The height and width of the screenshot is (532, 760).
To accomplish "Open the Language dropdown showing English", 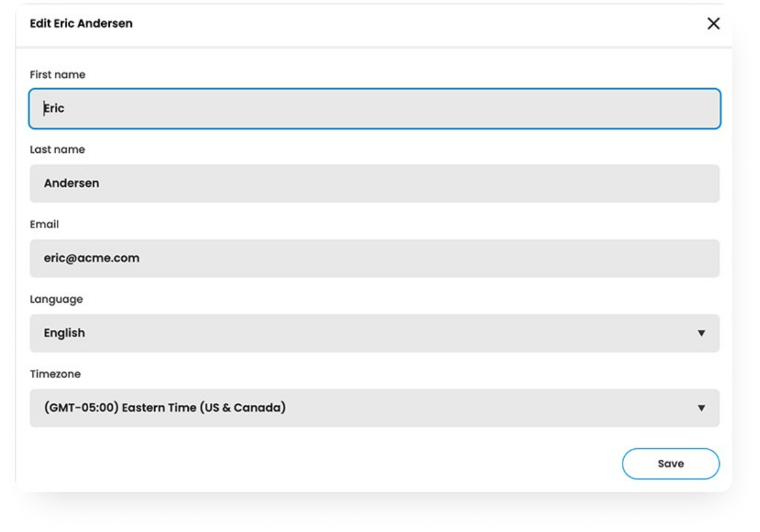I will click(374, 334).
